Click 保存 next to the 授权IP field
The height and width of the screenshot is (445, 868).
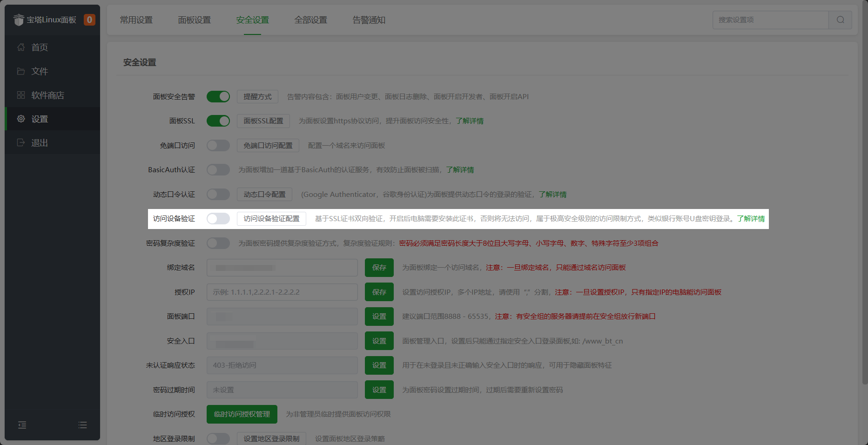[379, 292]
